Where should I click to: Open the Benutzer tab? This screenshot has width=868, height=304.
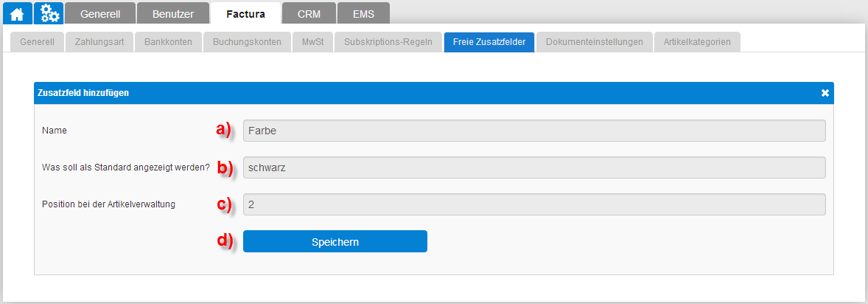[173, 14]
